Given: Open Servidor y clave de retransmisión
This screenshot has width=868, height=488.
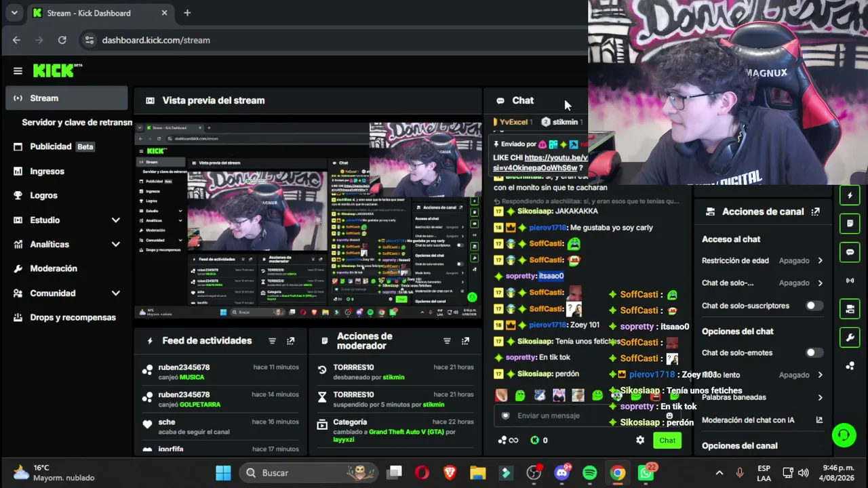Looking at the screenshot, I should click(x=77, y=123).
